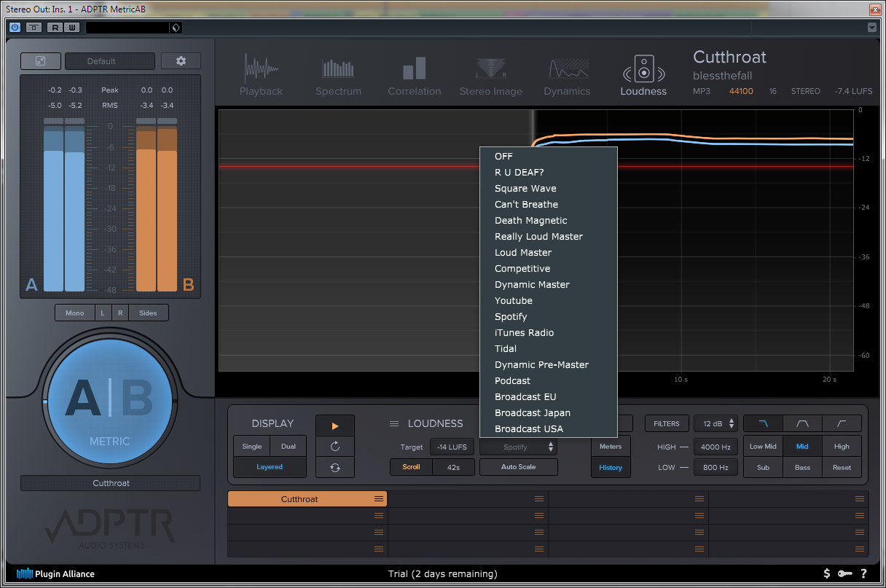Click the host preset diamond icon
This screenshot has width=886, height=588.
pyautogui.click(x=175, y=28)
